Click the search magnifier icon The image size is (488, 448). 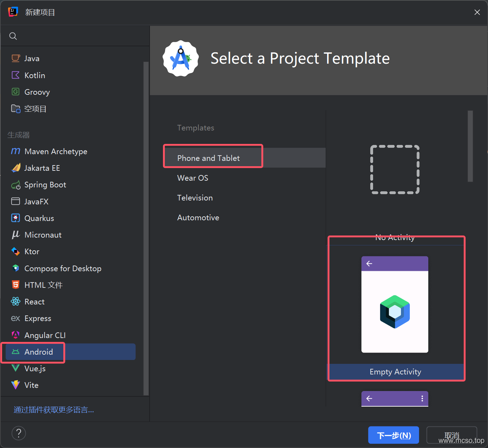[x=13, y=36]
